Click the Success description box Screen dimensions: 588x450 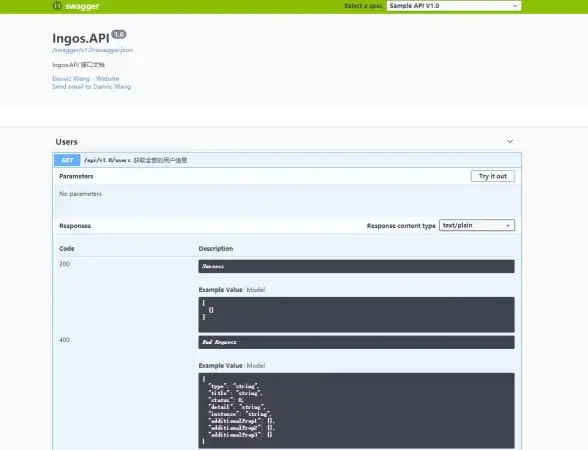(356, 266)
